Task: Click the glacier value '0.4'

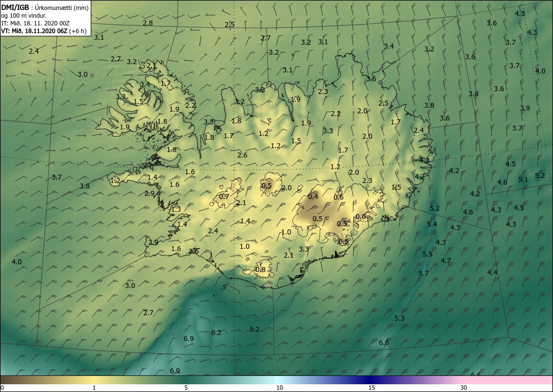Action: point(313,196)
